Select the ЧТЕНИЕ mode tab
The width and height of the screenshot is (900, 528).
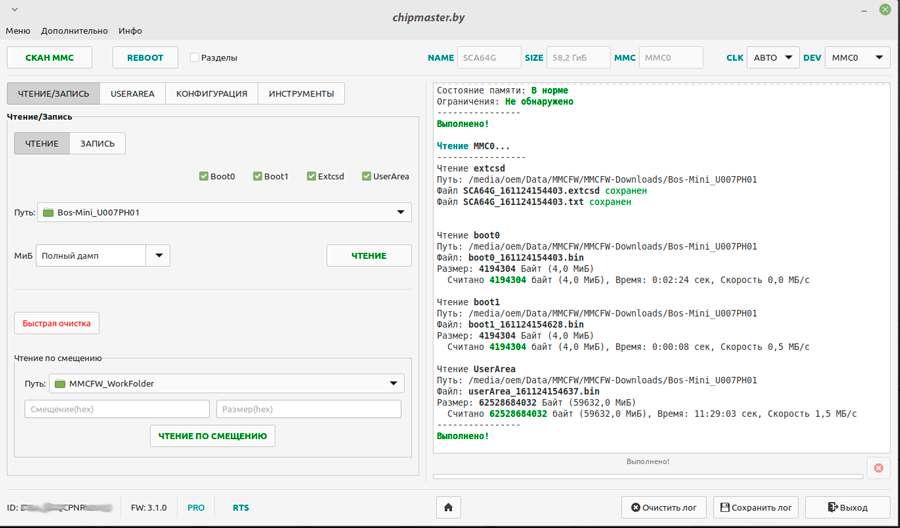pyautogui.click(x=42, y=143)
